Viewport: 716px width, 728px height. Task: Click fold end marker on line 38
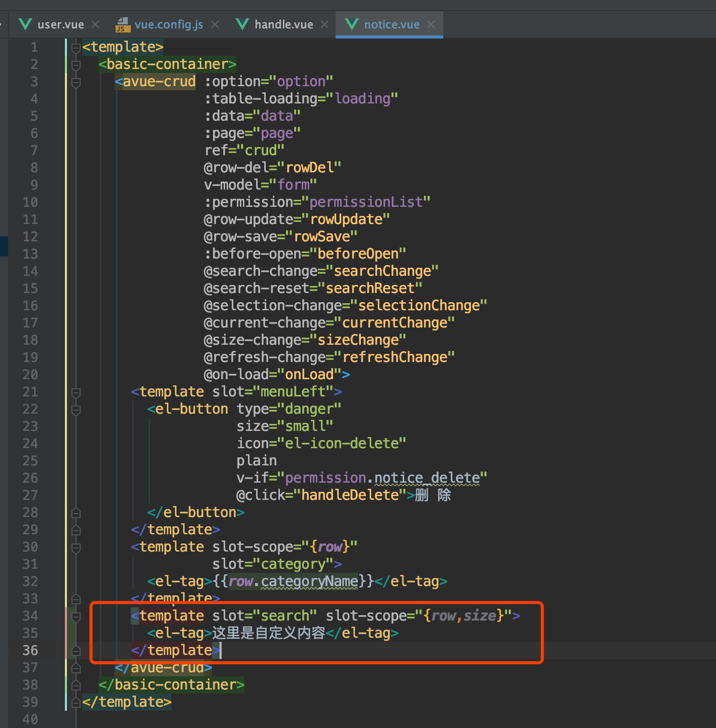(76, 685)
